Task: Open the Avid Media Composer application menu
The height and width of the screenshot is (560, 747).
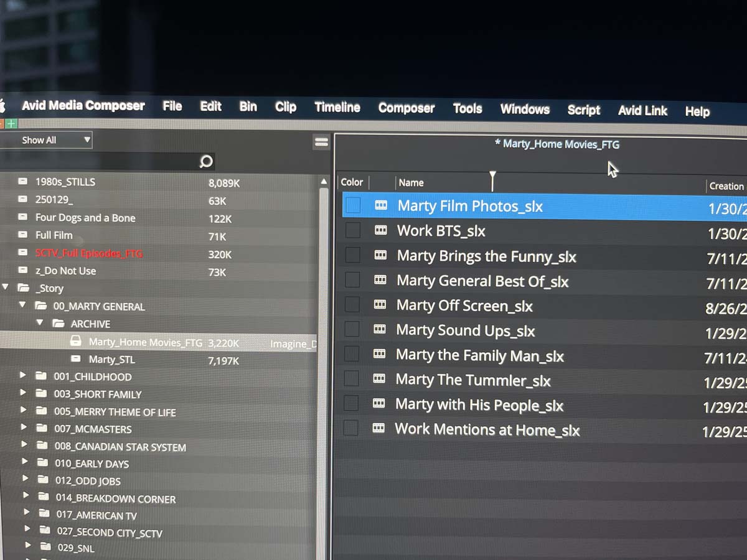Action: click(x=83, y=106)
